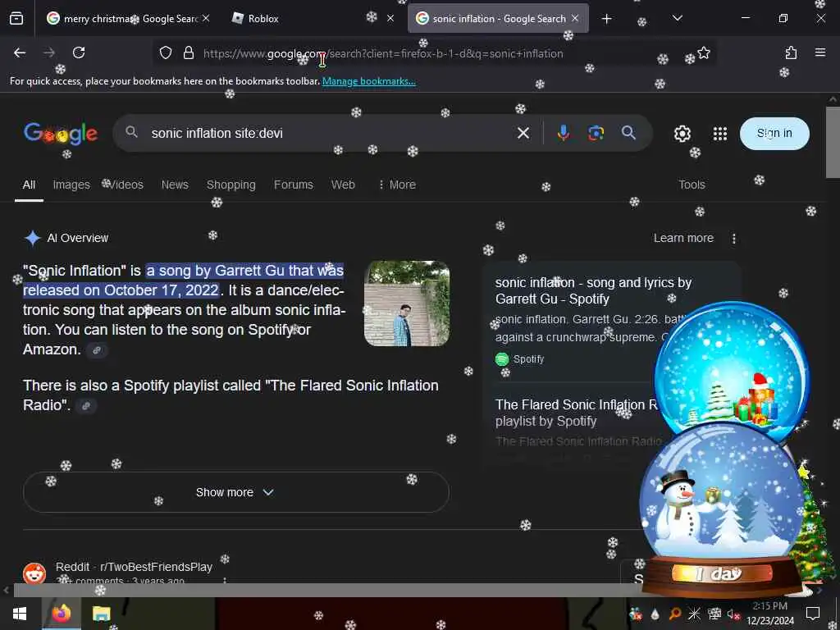The width and height of the screenshot is (840, 630).
Task: Select the News search tab
Action: (x=175, y=185)
